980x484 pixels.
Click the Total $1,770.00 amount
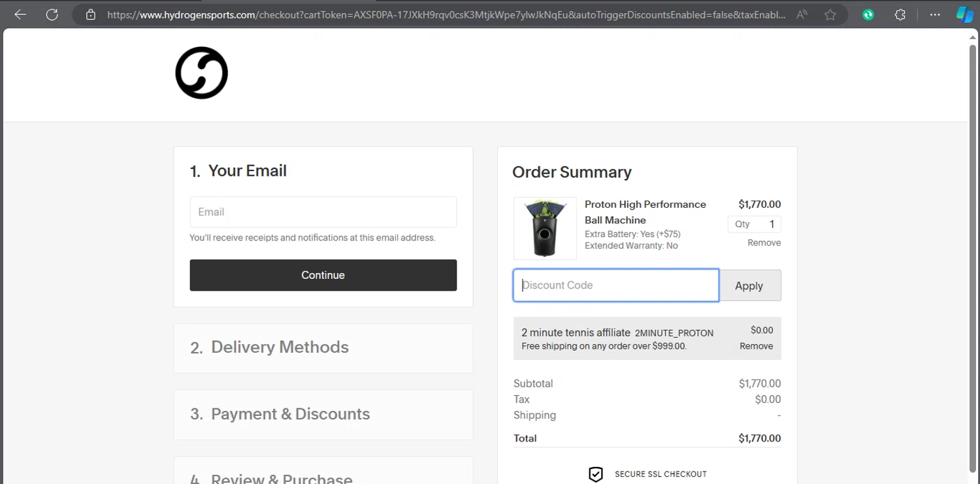(x=760, y=438)
